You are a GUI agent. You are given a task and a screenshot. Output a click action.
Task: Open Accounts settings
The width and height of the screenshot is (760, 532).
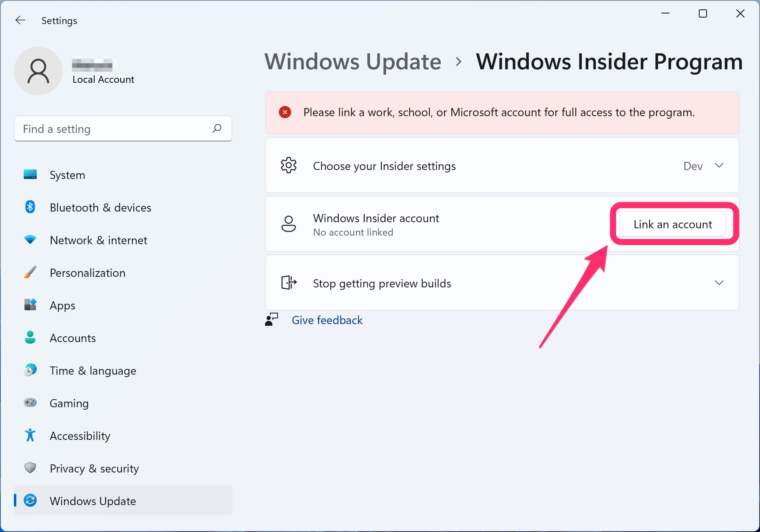tap(73, 338)
